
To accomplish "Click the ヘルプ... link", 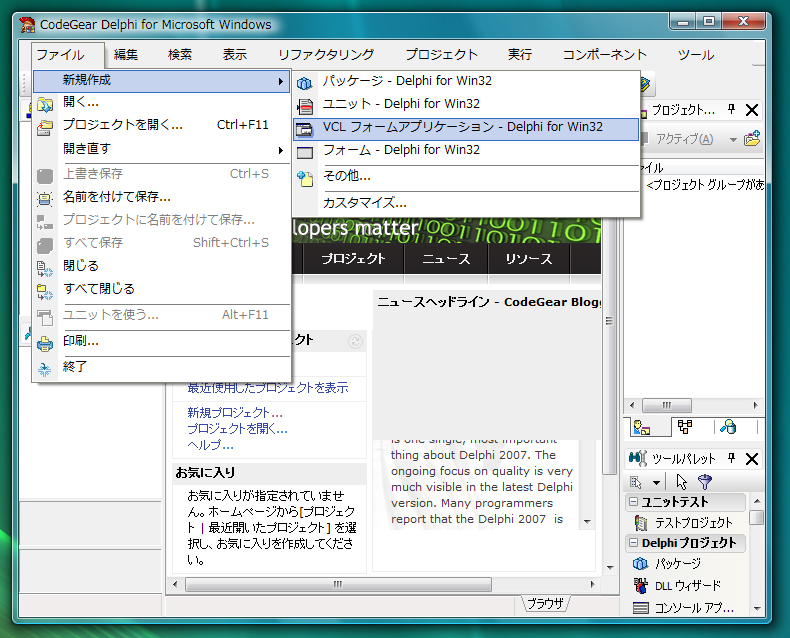I will pyautogui.click(x=210, y=444).
